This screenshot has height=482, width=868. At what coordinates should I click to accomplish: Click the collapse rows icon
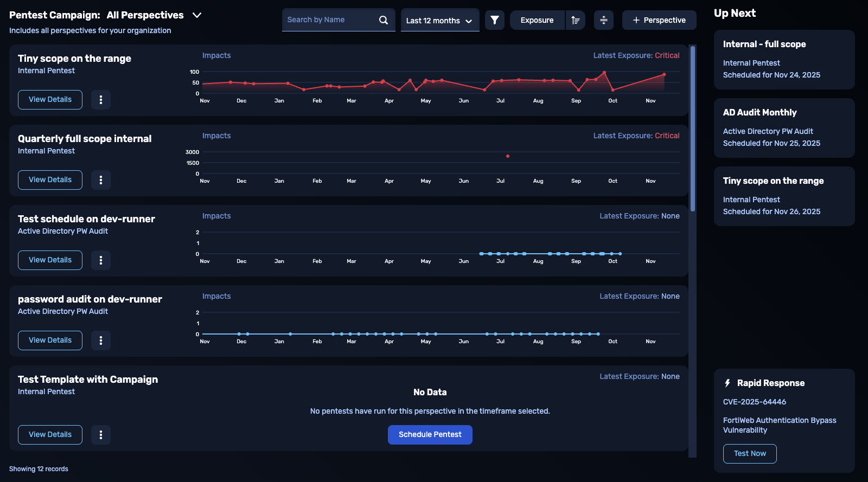coord(603,20)
